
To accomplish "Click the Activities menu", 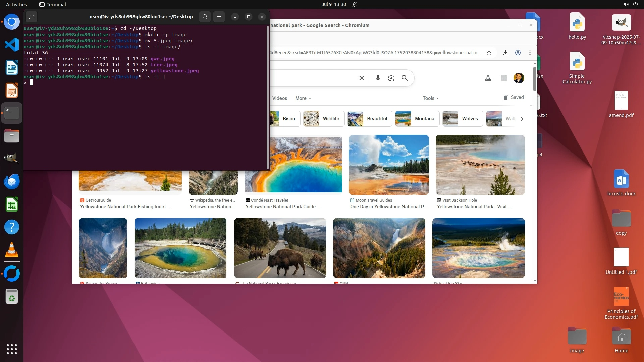I will click(x=16, y=4).
